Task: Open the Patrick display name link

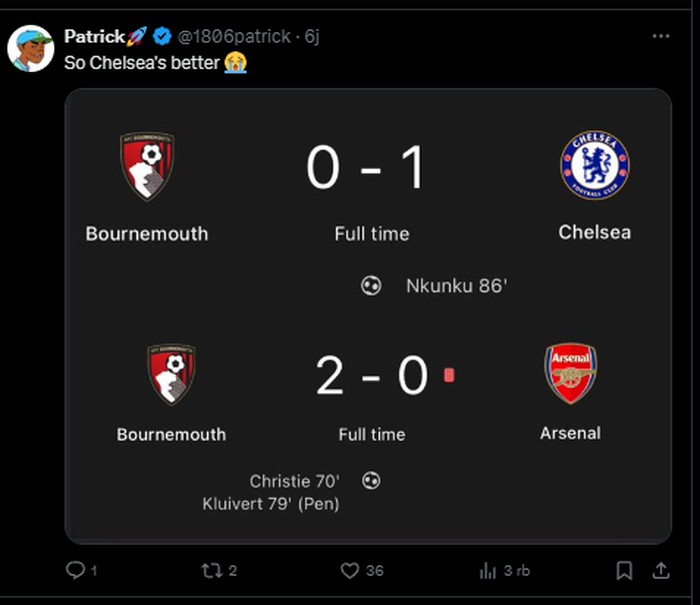Action: pos(94,37)
